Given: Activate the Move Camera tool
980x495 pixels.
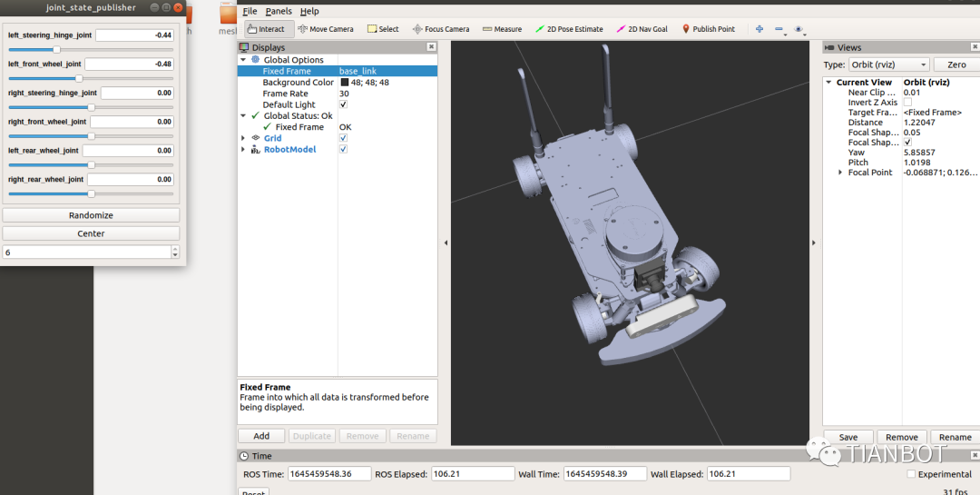Looking at the screenshot, I should pos(325,29).
